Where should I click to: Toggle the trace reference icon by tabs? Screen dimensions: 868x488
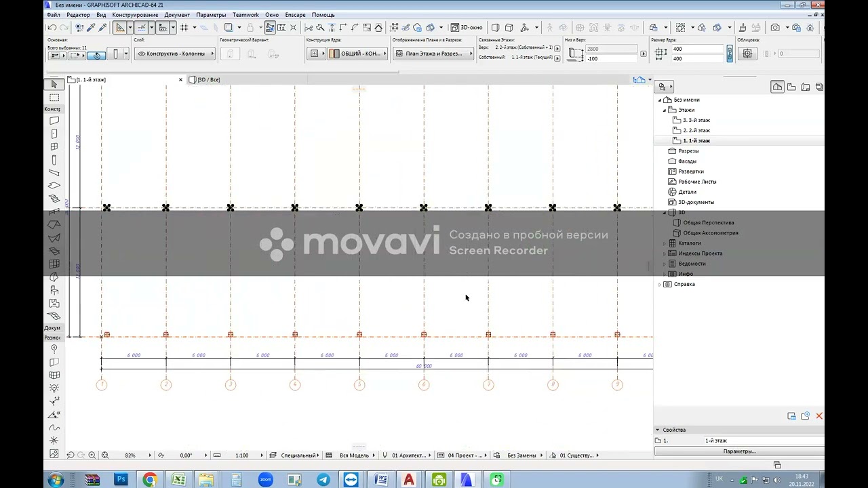point(639,80)
